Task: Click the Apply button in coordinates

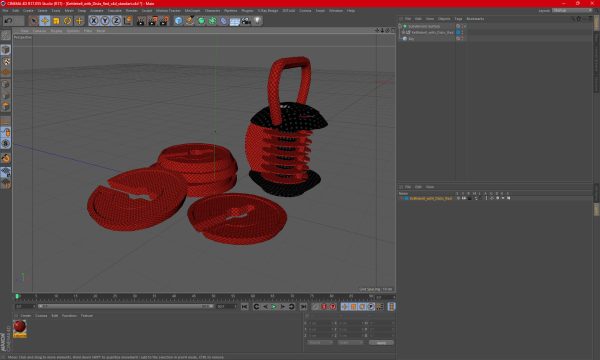Action: tap(381, 343)
